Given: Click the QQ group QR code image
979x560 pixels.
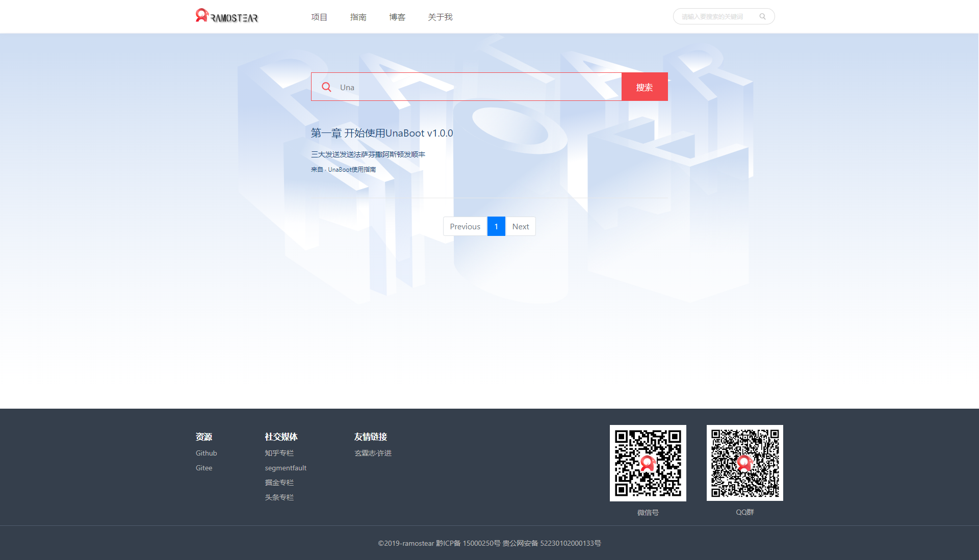Looking at the screenshot, I should click(744, 463).
